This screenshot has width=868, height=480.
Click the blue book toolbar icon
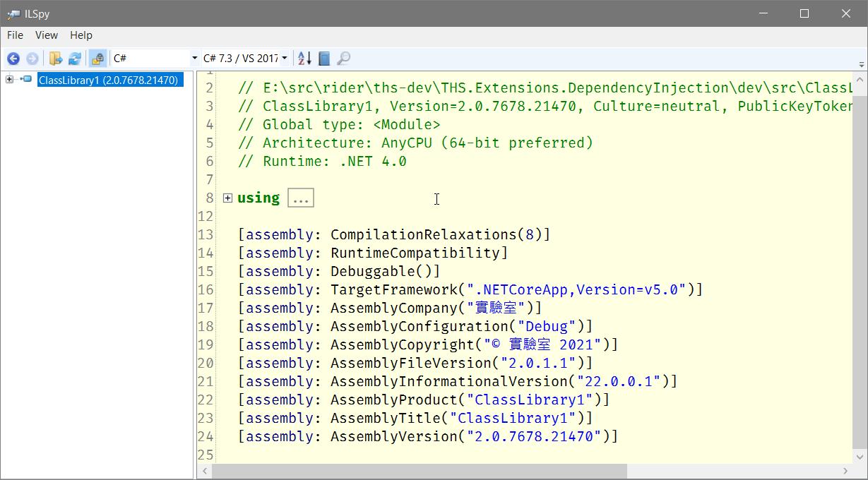tap(324, 59)
